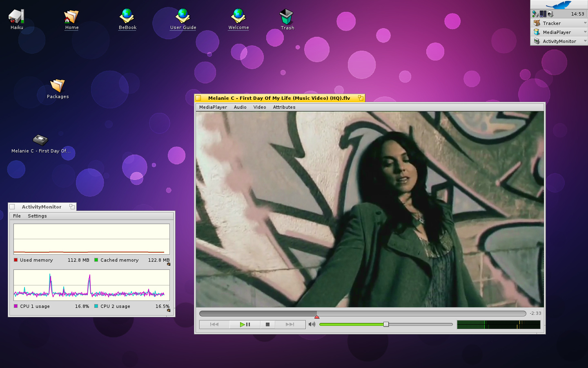The width and height of the screenshot is (588, 368).
Task: Click the video seek bar track
Action: [363, 313]
